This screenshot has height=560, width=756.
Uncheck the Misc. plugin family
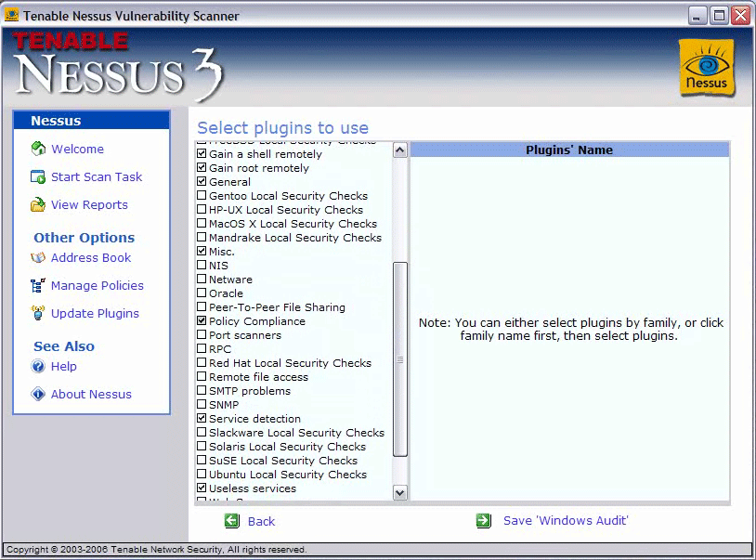[x=202, y=251]
